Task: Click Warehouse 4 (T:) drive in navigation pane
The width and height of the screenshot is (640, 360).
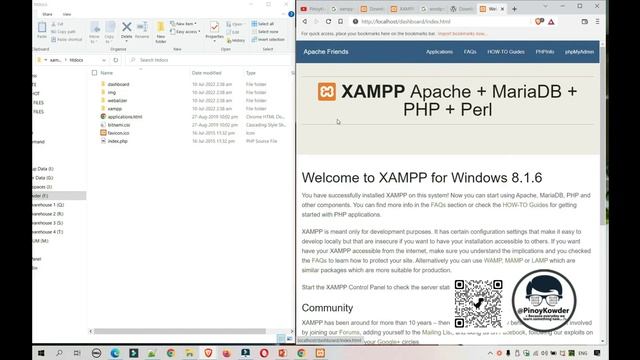Action: pos(48,232)
